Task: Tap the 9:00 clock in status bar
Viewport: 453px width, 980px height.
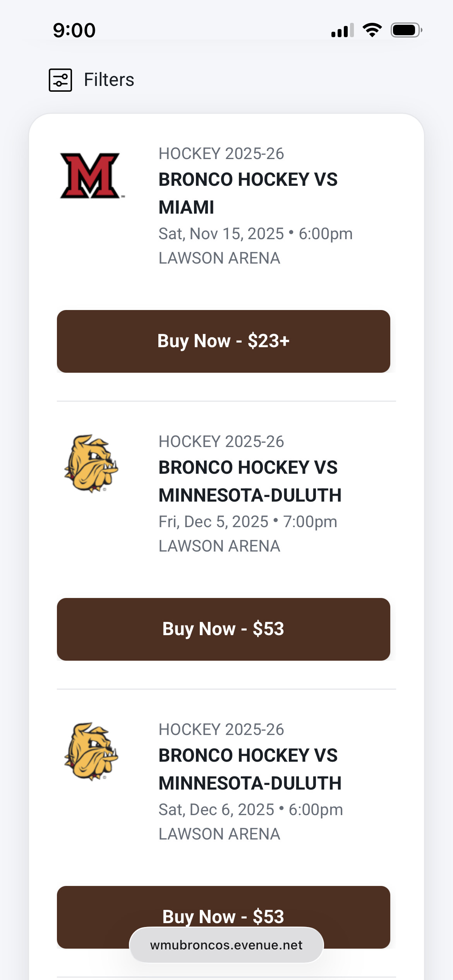Action: point(74,30)
